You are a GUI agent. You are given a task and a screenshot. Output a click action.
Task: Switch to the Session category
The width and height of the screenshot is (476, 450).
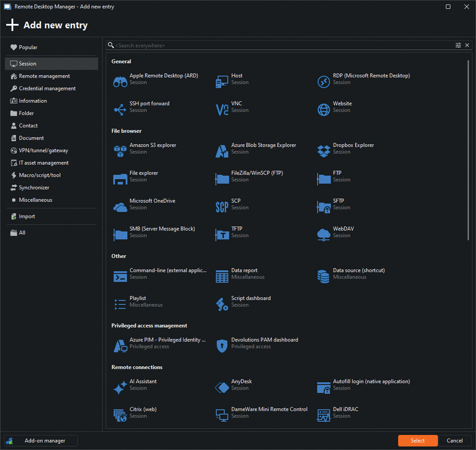click(52, 64)
